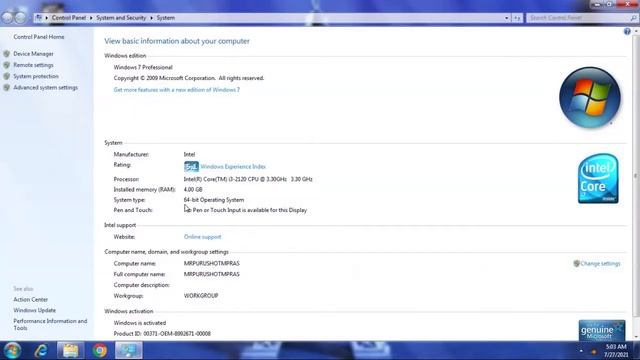Viewport: 640px width, 360px height.
Task: Click the 'Windows 7 Professional' text
Action: tap(143, 67)
